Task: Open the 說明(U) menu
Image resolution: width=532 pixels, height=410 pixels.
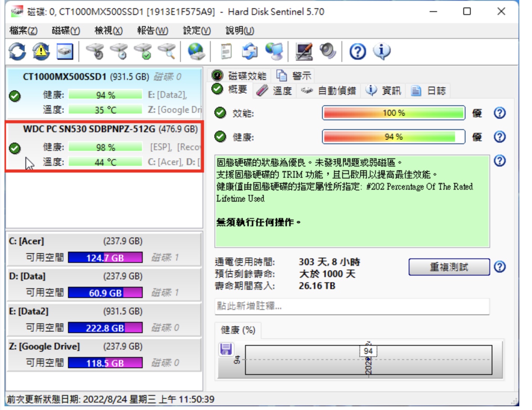Action: [x=240, y=31]
